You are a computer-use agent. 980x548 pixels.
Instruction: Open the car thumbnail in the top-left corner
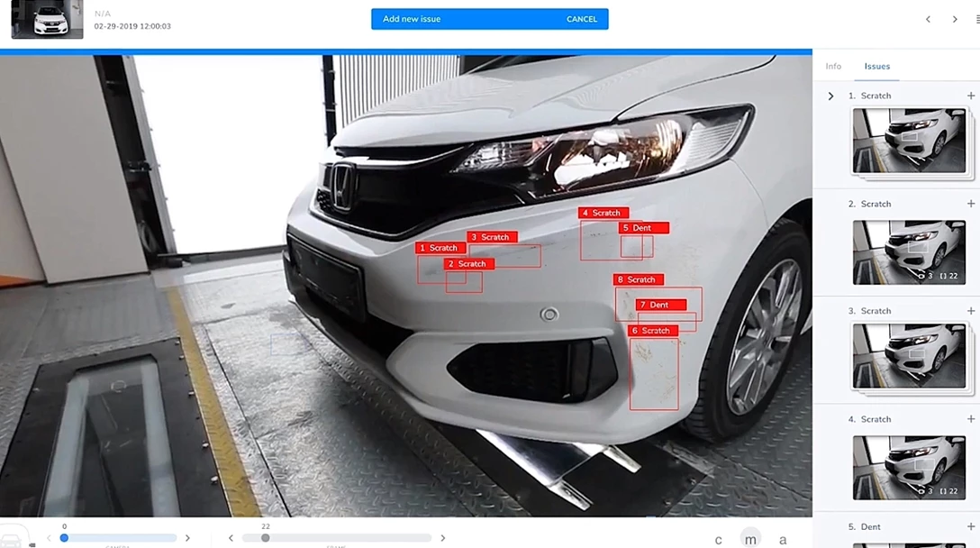(47, 20)
